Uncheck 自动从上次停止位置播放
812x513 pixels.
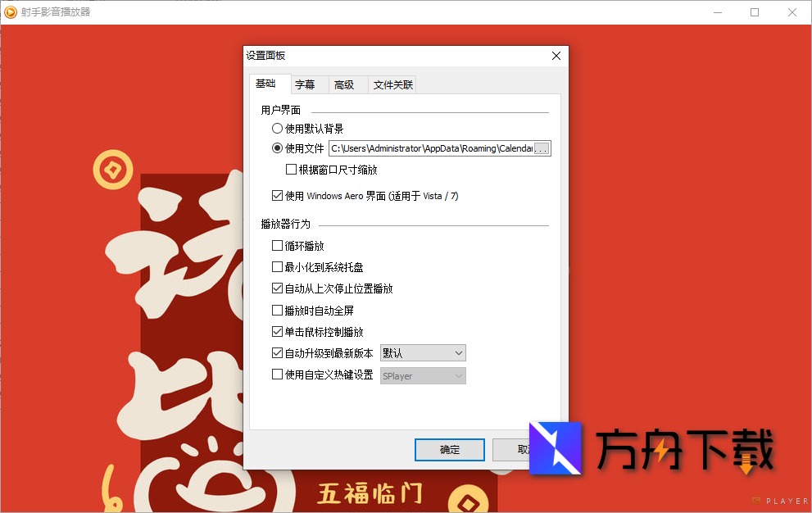tap(277, 288)
